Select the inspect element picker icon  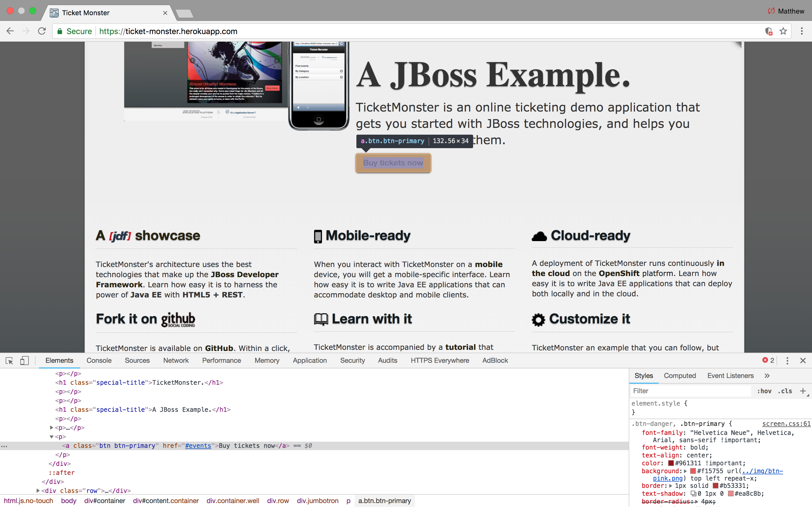point(9,361)
